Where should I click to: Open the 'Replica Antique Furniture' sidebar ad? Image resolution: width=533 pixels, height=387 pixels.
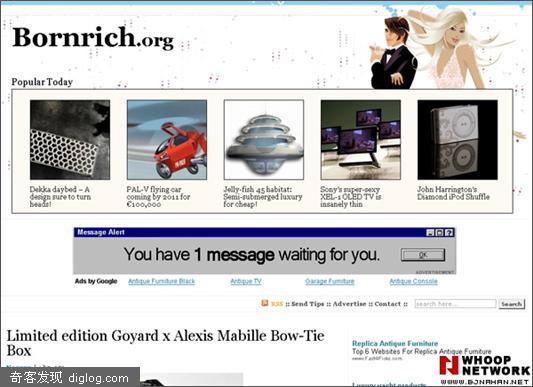pos(395,343)
